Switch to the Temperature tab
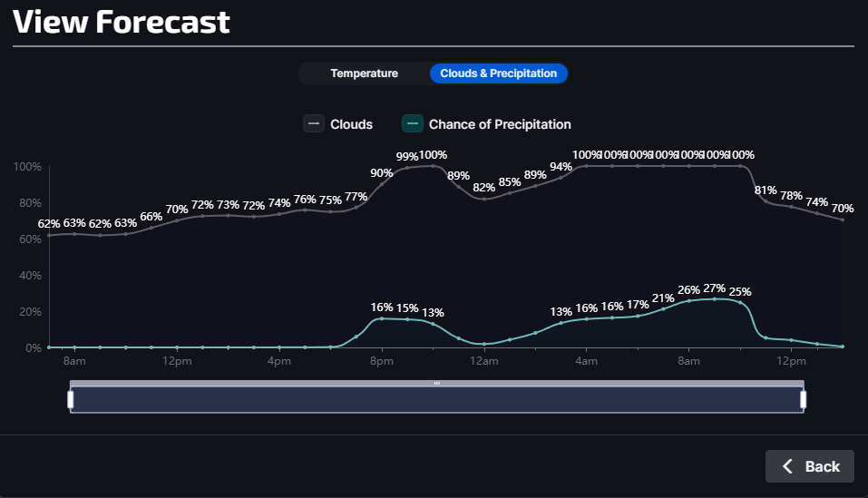868x498 pixels. point(364,73)
